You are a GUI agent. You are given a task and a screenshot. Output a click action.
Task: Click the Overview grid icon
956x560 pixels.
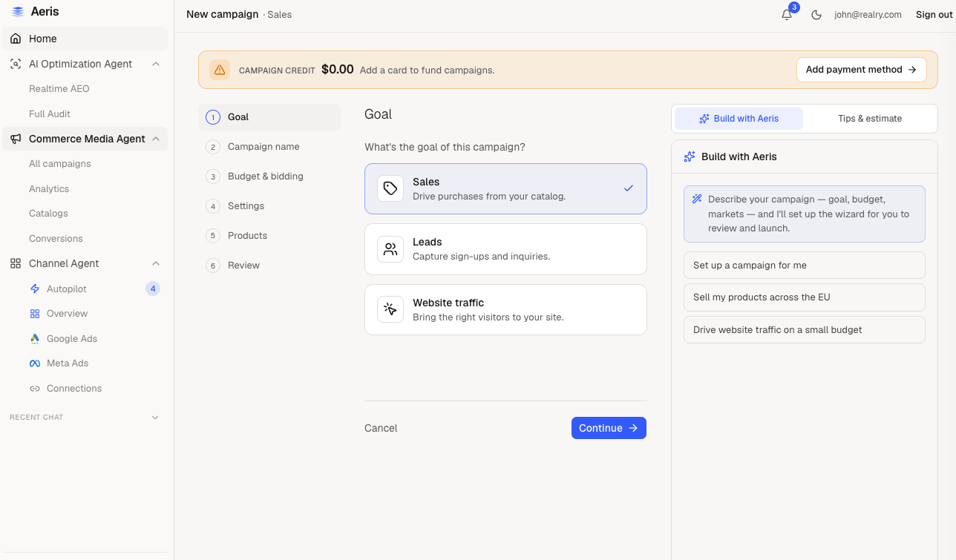(35, 314)
